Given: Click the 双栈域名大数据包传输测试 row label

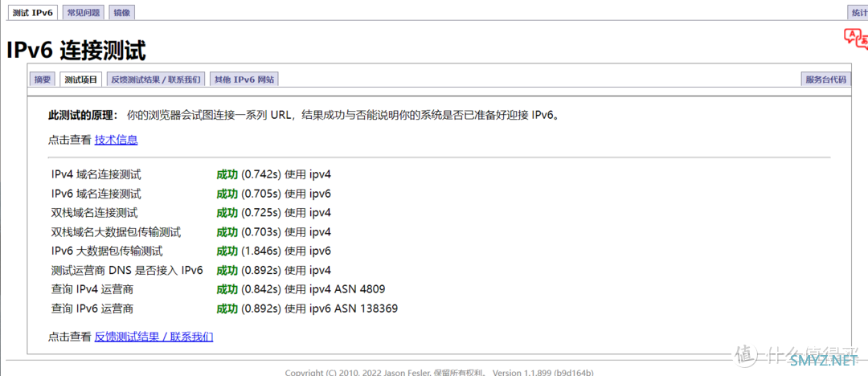Looking at the screenshot, I should pos(117,232).
